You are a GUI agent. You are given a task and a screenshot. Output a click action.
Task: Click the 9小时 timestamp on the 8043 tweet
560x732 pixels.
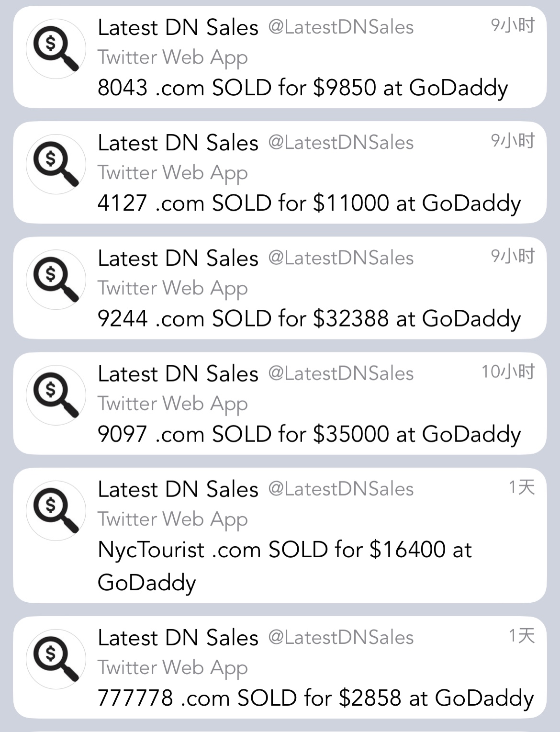tap(513, 25)
